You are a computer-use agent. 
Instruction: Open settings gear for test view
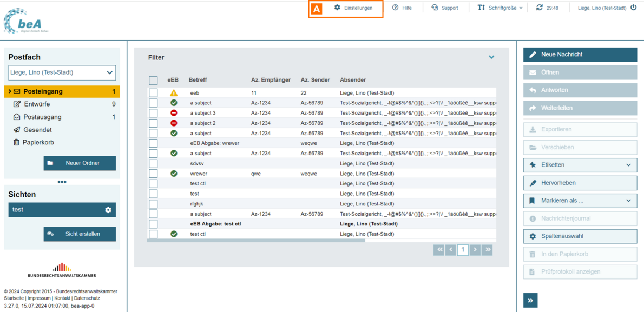[108, 210]
